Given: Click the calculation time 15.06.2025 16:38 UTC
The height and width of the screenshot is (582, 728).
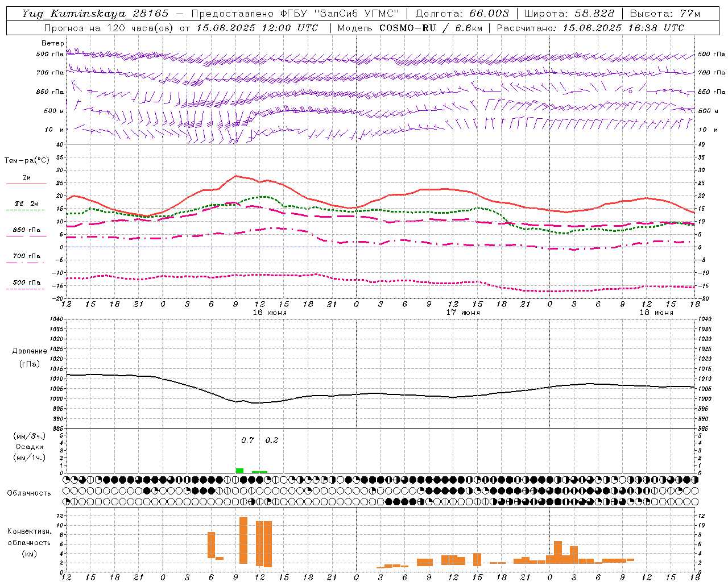Looking at the screenshot, I should 623,28.
